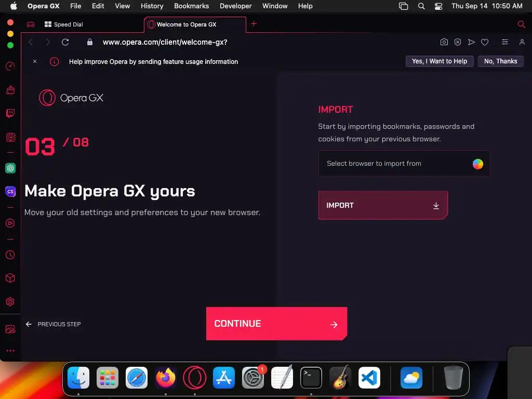Click forward navigation arrow
The image size is (532, 399).
[x=47, y=42]
